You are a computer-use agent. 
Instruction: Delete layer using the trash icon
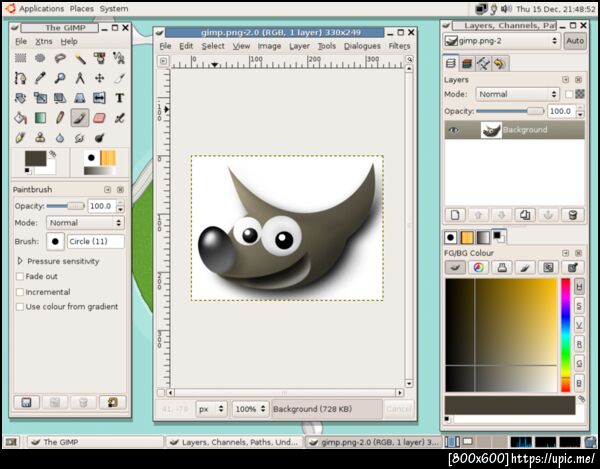[571, 215]
